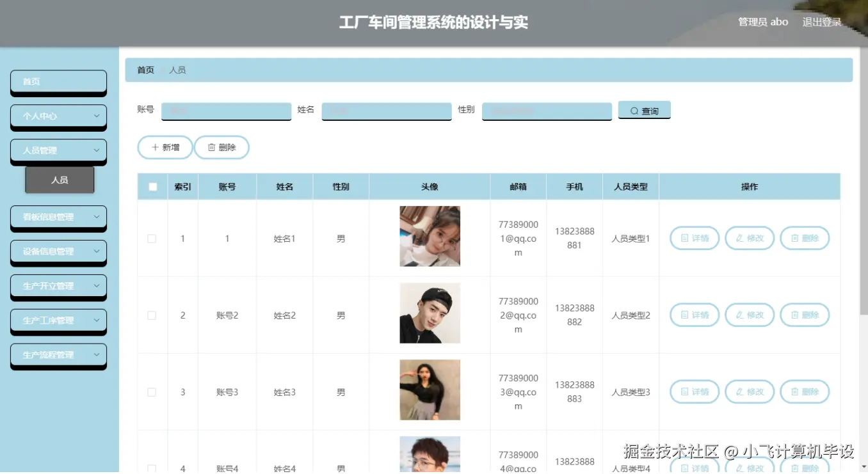The image size is (868, 474).
Task: Open 生产流程管理 sidebar menu
Action: coord(58,356)
